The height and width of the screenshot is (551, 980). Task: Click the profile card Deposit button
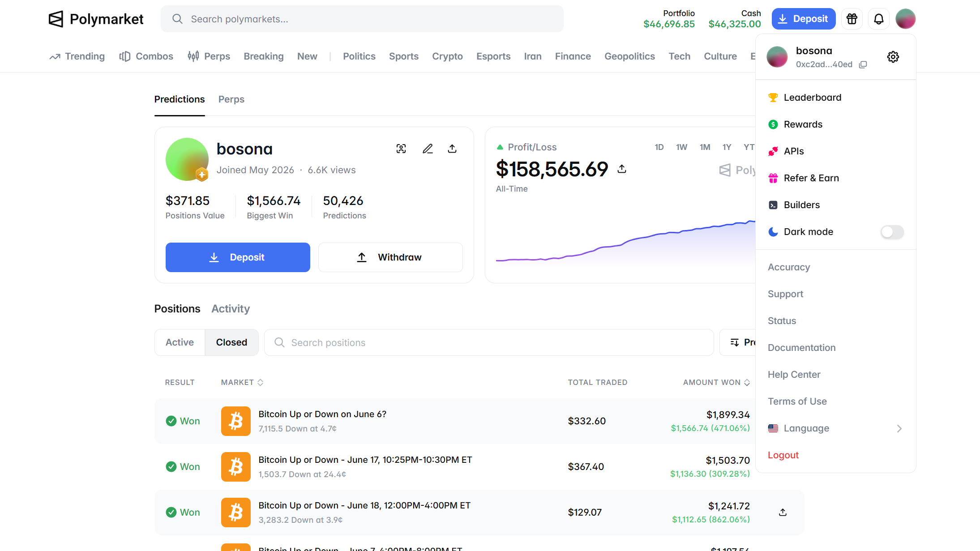tap(238, 257)
